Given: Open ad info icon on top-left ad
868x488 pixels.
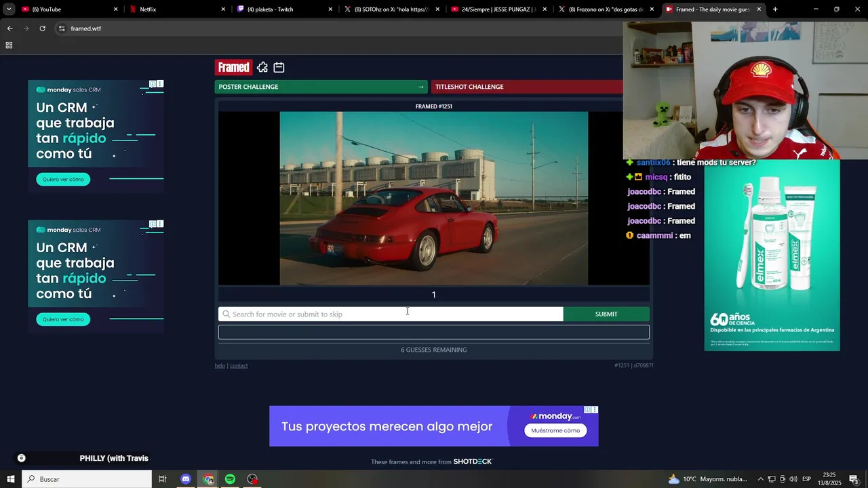Looking at the screenshot, I should (x=153, y=84).
